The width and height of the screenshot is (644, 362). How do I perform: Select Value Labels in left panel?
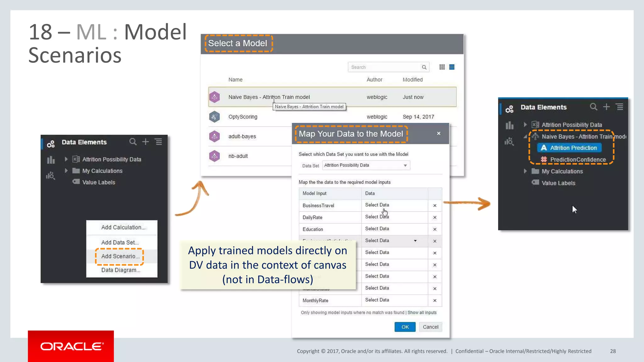click(x=99, y=182)
